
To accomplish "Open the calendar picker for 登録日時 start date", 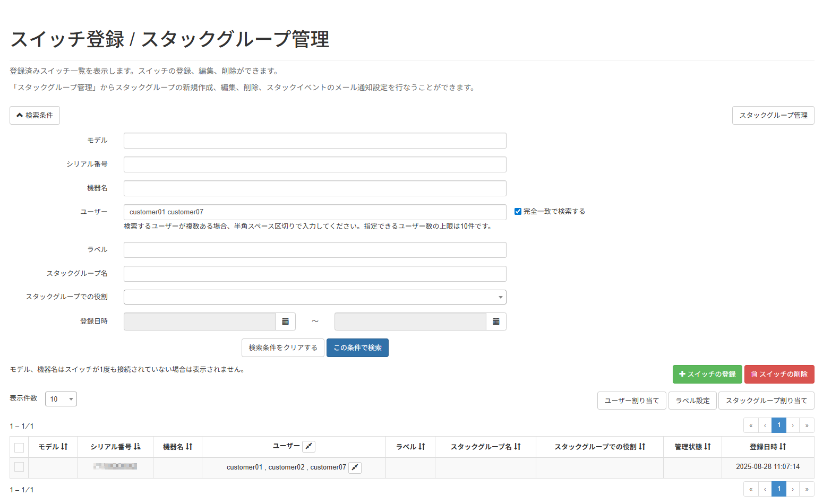I will [x=285, y=321].
